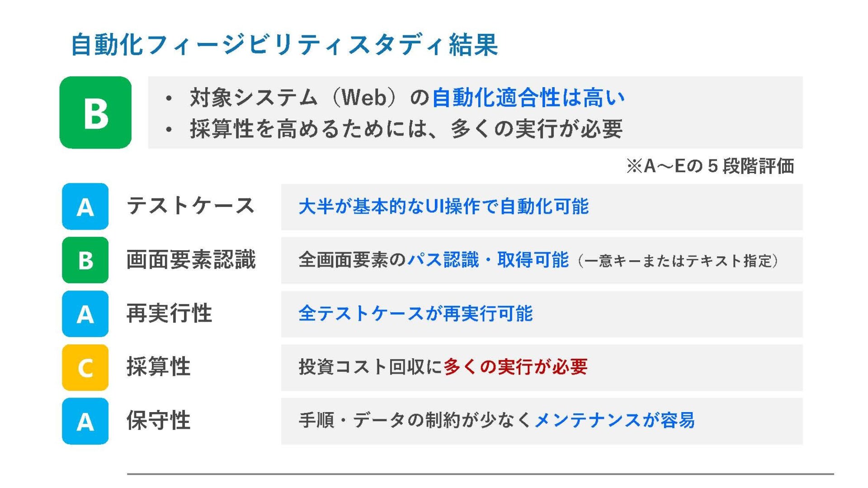Click the テストケース category label
Screen dimensions: 868x488
click(x=190, y=206)
